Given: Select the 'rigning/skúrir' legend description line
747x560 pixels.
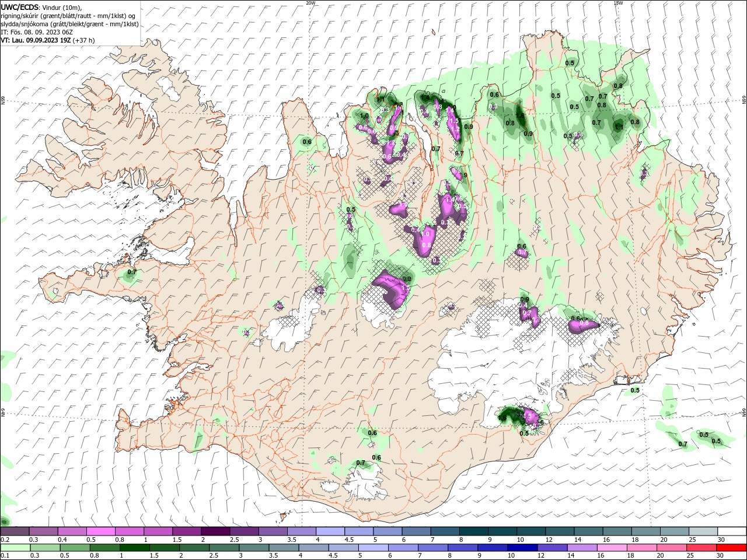Looking at the screenshot, I should [68, 16].
